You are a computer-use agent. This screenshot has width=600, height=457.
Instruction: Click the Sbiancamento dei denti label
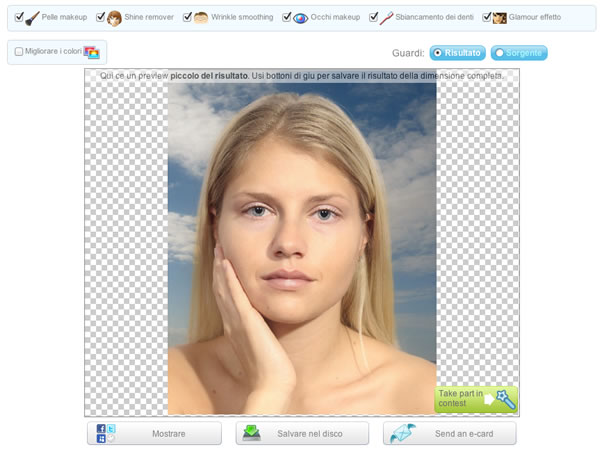[434, 17]
